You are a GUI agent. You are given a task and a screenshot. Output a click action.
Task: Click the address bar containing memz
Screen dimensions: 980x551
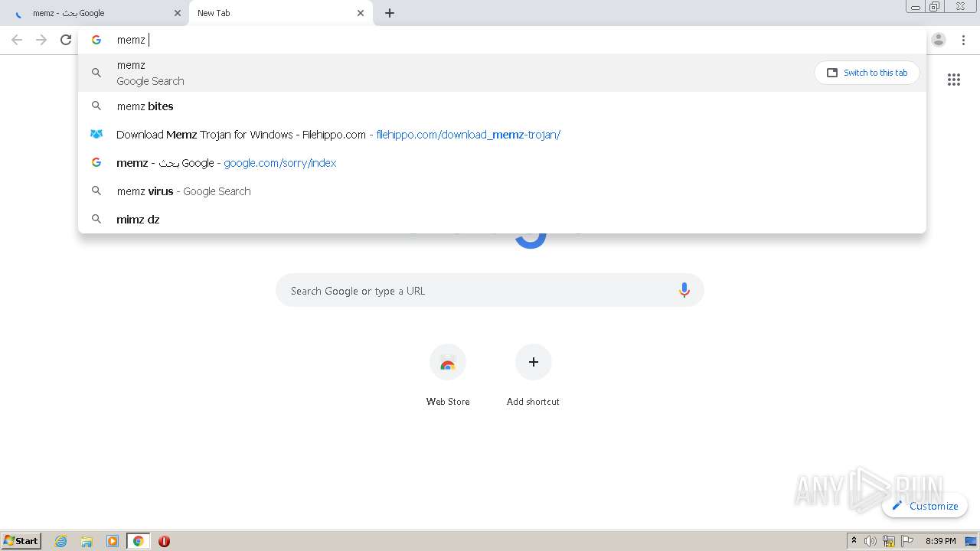pos(502,40)
